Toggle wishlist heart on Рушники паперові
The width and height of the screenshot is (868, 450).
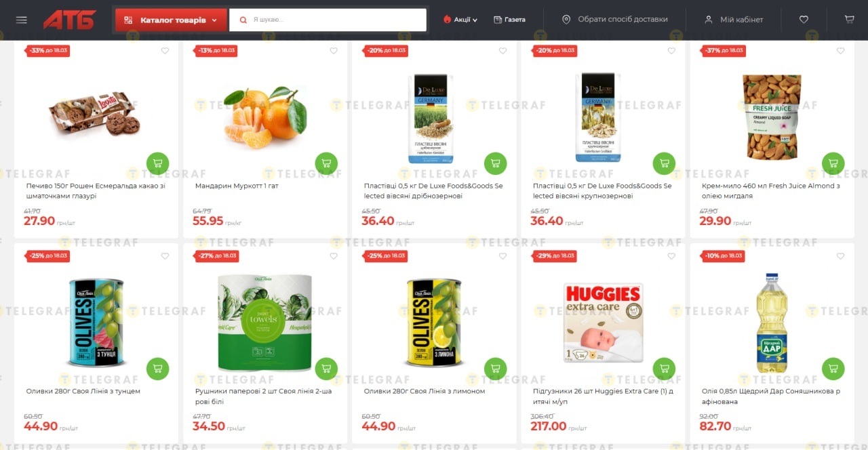click(334, 256)
